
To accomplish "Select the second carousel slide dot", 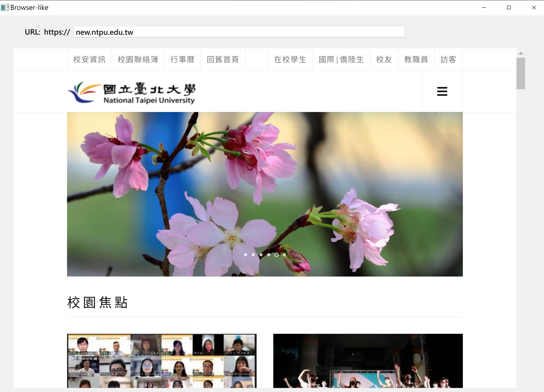I will coord(253,255).
